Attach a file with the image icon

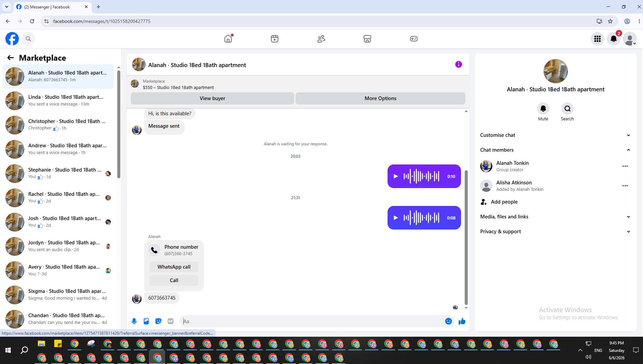click(146, 321)
